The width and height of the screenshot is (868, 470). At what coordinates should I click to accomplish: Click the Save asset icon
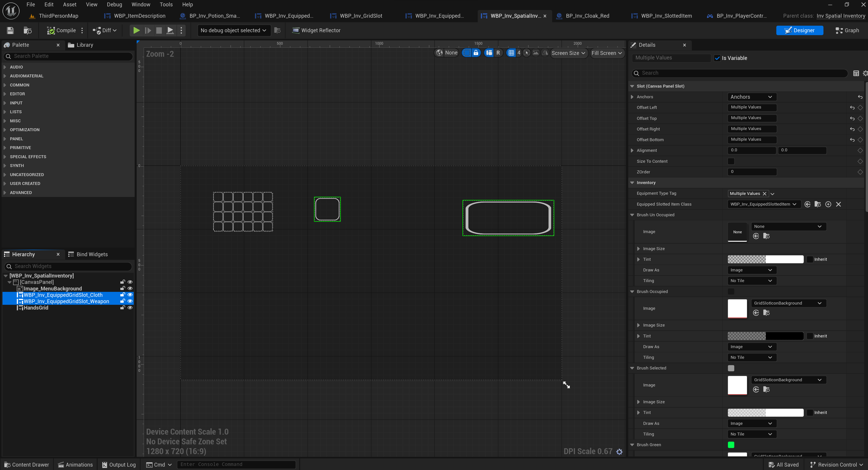coord(10,30)
